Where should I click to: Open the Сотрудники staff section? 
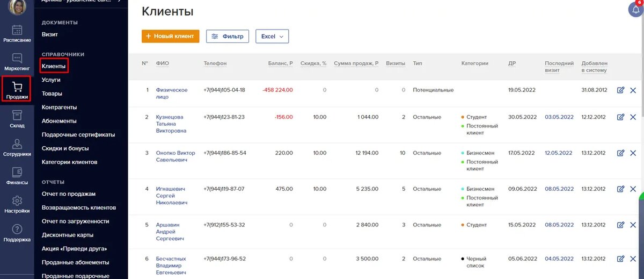click(17, 147)
